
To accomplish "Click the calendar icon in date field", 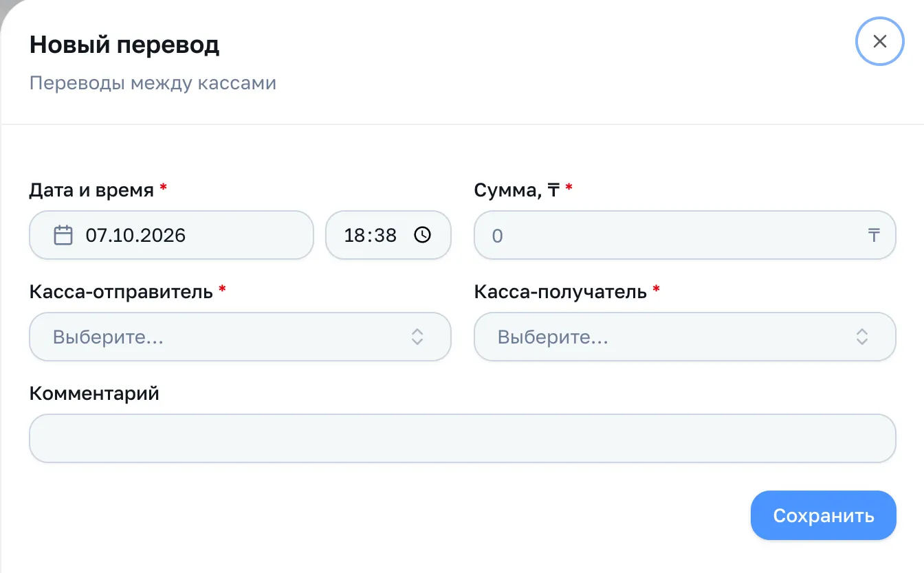I will coord(63,236).
